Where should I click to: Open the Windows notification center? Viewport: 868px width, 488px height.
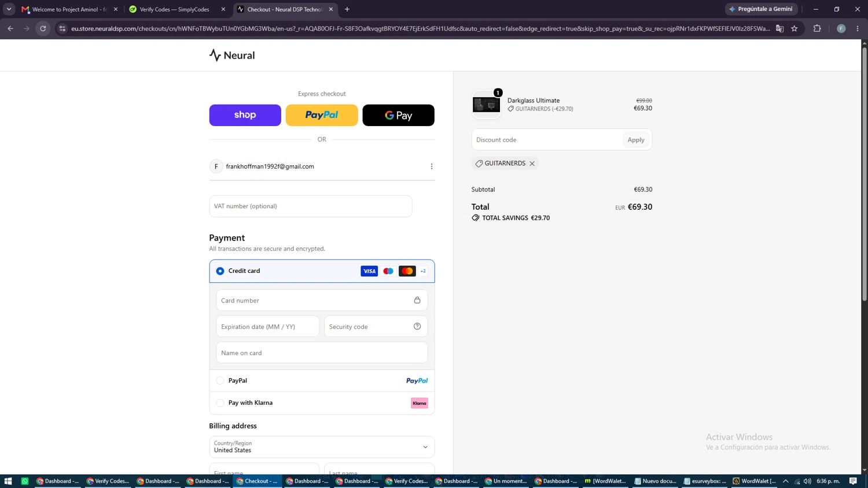[x=853, y=481]
